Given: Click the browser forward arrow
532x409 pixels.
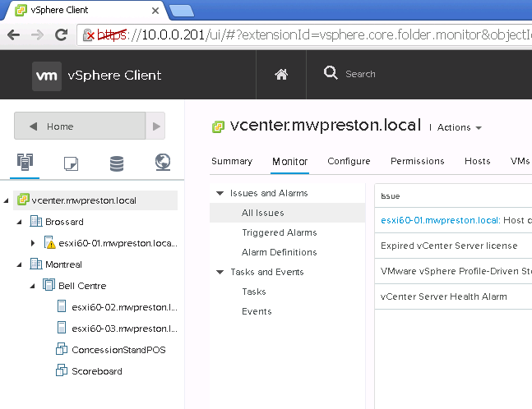Looking at the screenshot, I should coord(37,34).
